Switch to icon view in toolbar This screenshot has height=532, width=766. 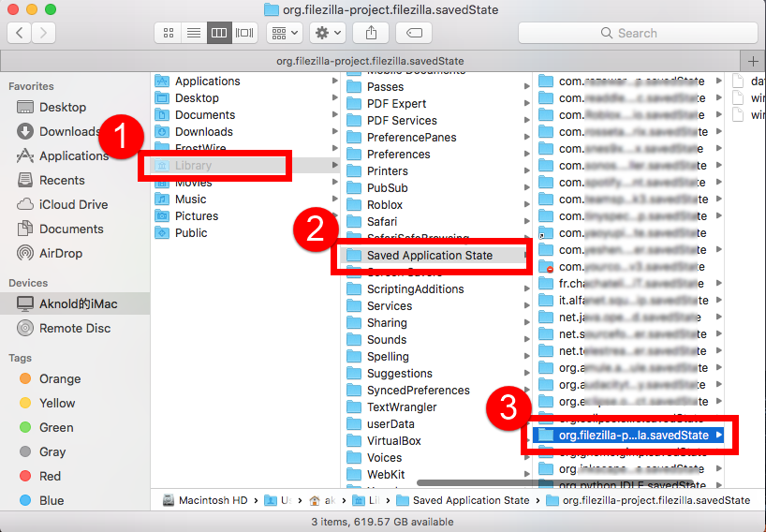(169, 33)
